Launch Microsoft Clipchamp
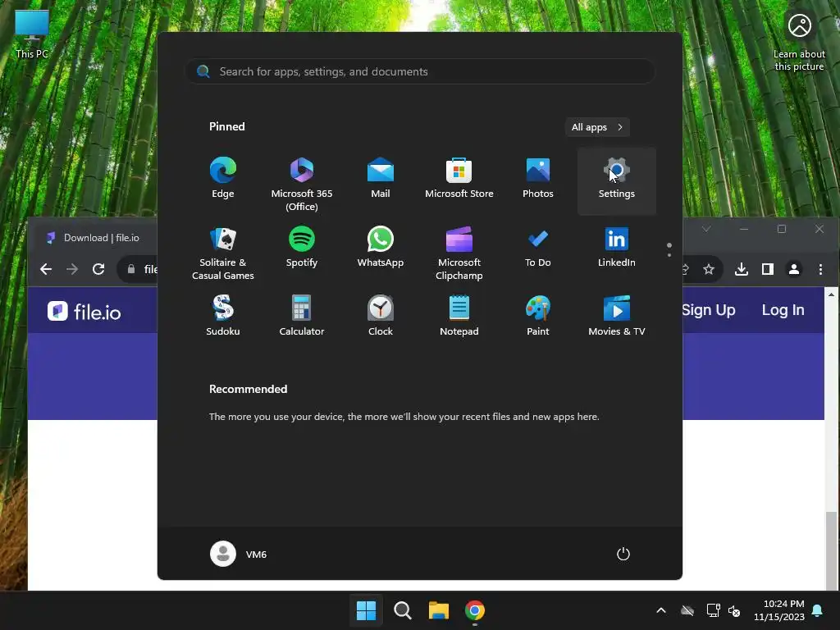Image resolution: width=840 pixels, height=630 pixels. point(459,252)
